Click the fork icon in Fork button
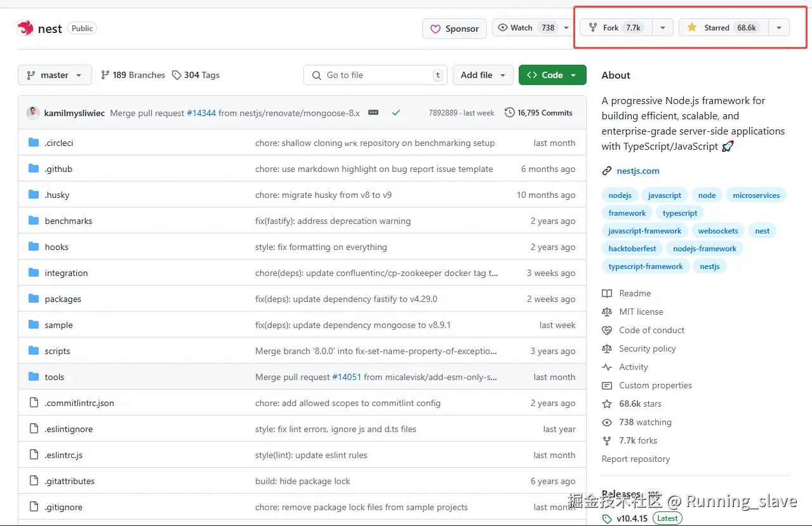812x526 pixels. 593,27
